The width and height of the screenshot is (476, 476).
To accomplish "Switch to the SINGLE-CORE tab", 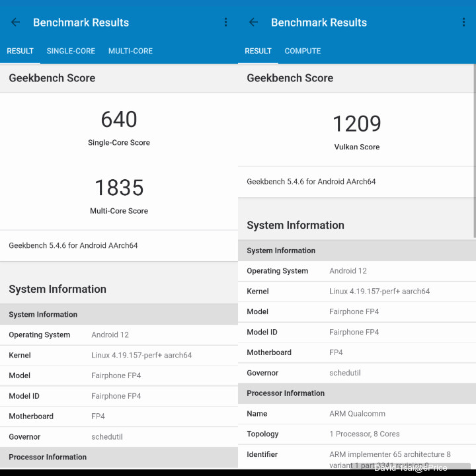I will 71,51.
